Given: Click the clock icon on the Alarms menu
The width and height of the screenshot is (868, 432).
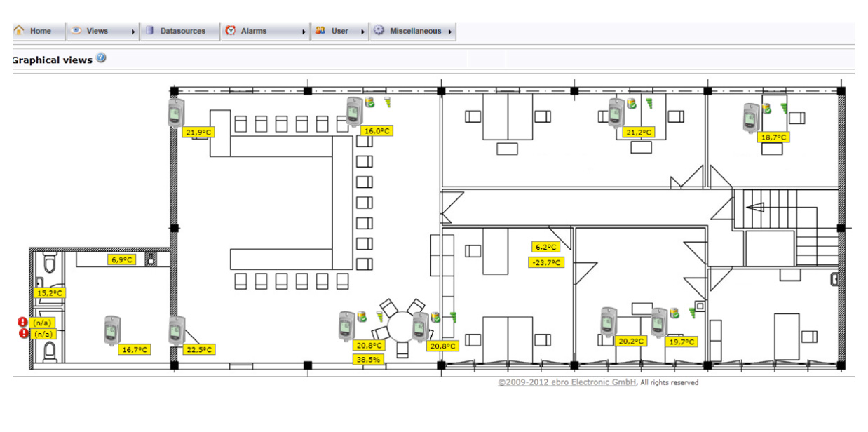Looking at the screenshot, I should click(x=231, y=30).
